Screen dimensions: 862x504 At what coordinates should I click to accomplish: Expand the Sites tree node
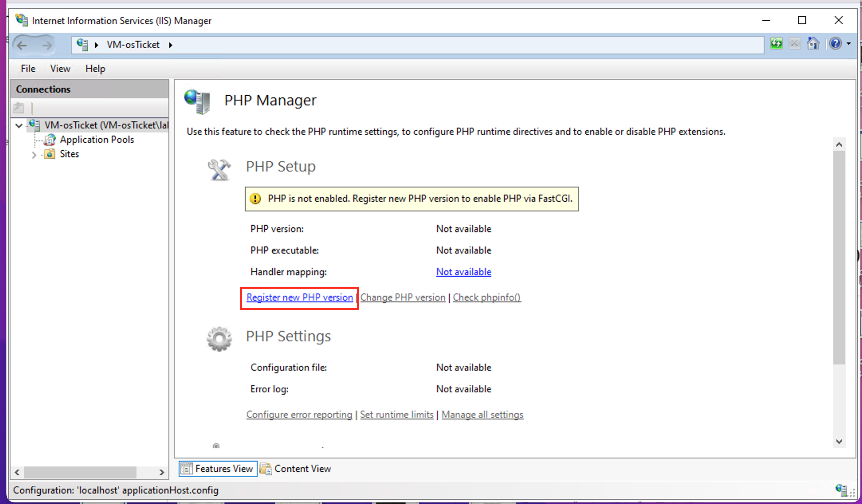coord(34,155)
